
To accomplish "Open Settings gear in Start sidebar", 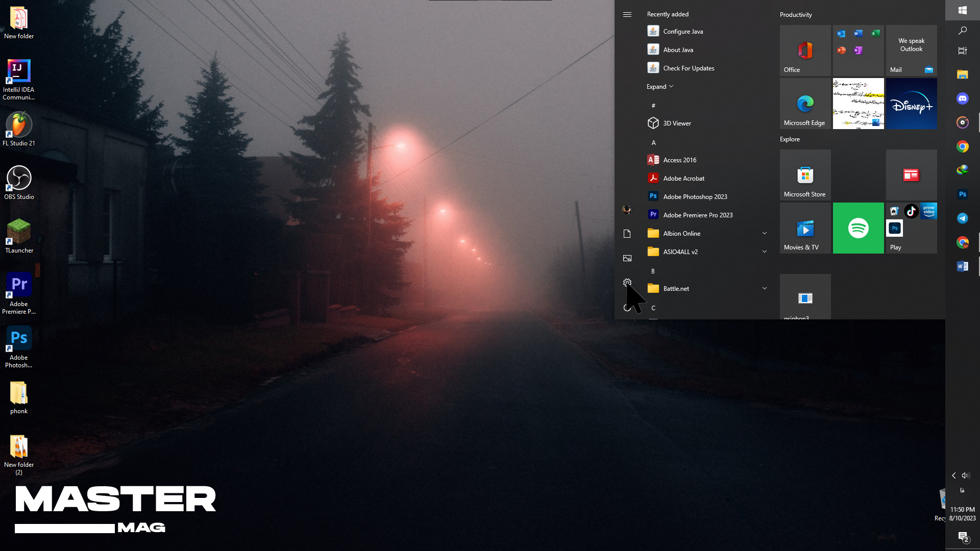I will tap(627, 283).
